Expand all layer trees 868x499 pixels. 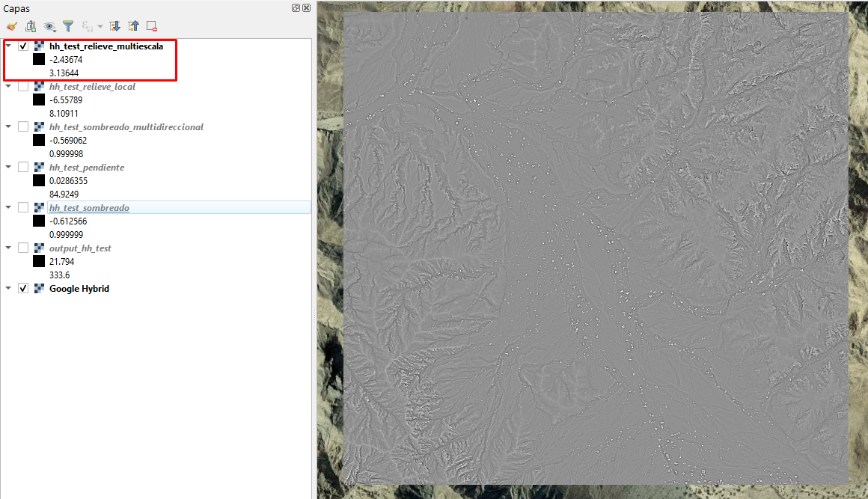tap(114, 25)
